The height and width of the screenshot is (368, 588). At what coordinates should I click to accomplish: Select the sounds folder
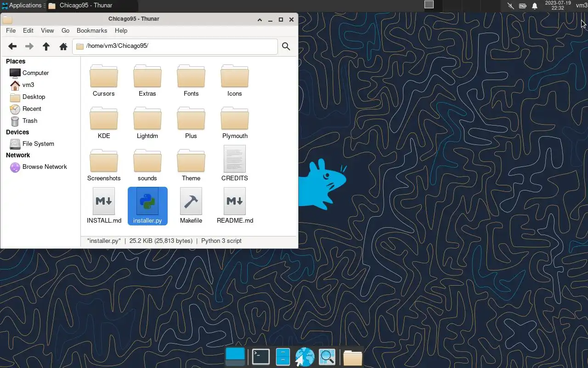147,165
